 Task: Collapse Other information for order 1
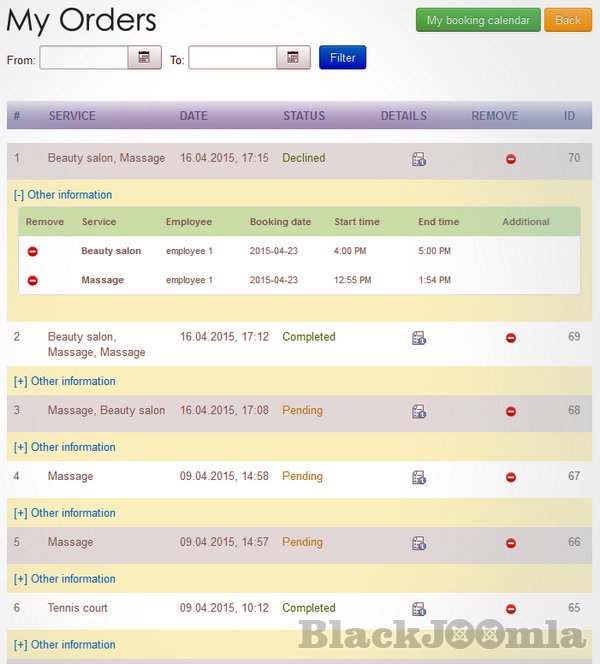click(62, 195)
